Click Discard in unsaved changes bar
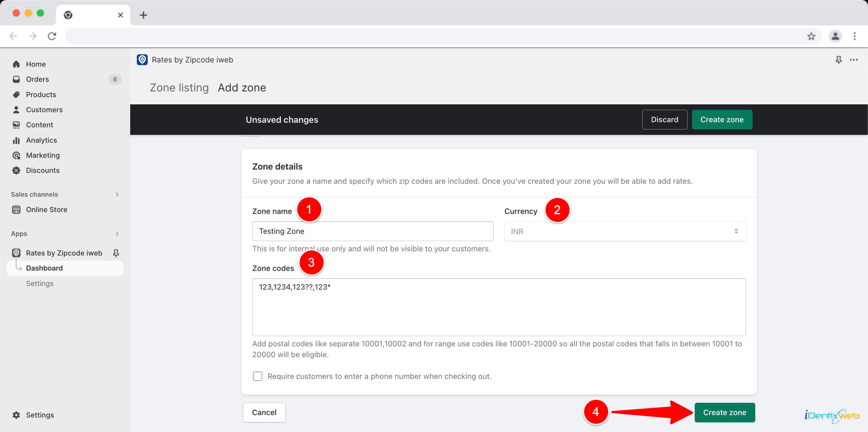 coord(665,120)
